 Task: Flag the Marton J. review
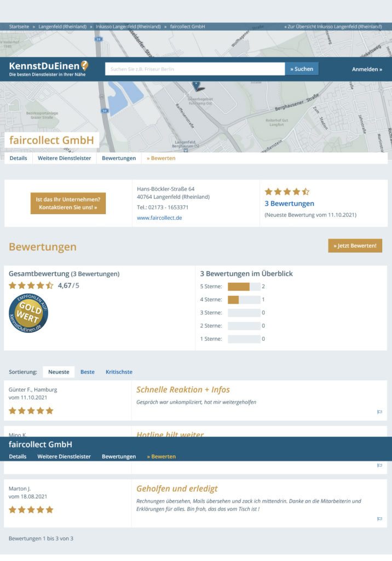click(379, 519)
